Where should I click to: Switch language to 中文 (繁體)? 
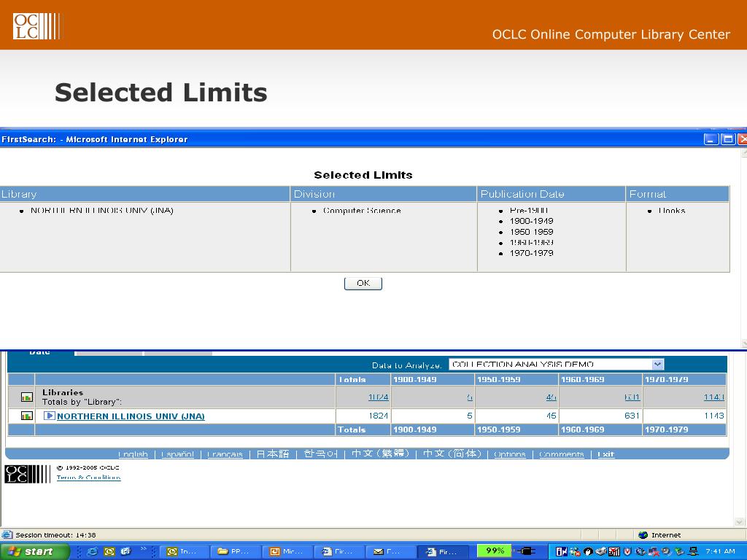(380, 454)
